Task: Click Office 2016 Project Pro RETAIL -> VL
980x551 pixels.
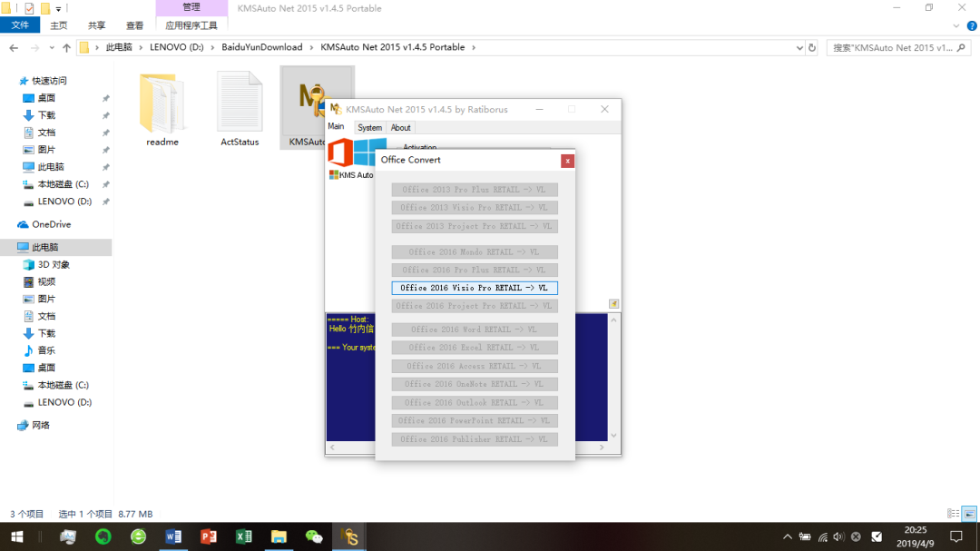Action: coord(475,306)
